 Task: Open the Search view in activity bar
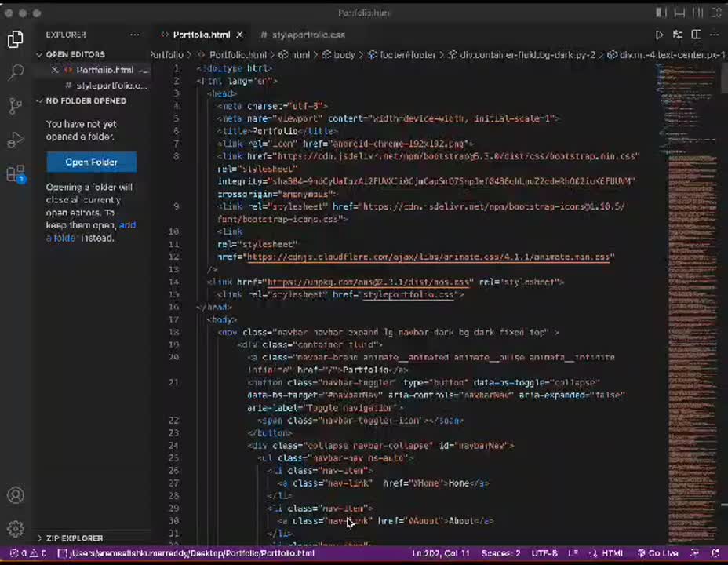click(x=16, y=73)
